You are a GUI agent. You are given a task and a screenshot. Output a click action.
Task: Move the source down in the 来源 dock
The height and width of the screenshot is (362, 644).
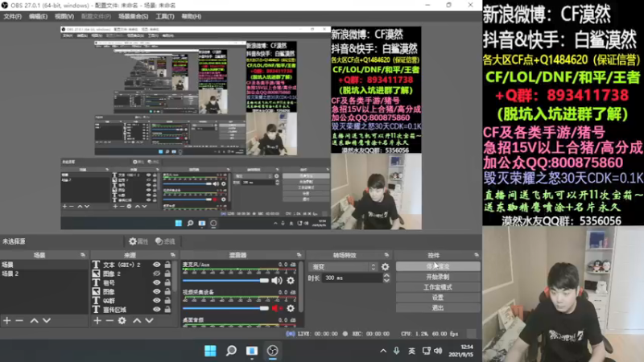[150, 320]
